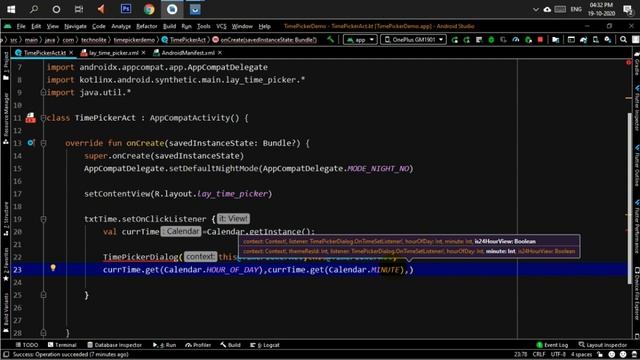Open the OnePlus GM1901 device dropdown
The image size is (640, 360).
[413, 40]
